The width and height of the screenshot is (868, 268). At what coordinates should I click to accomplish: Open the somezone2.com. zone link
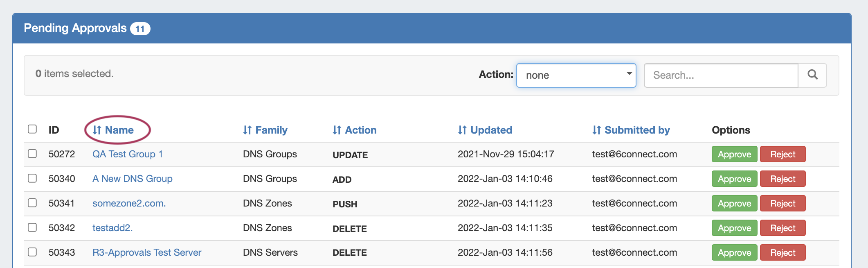[129, 203]
